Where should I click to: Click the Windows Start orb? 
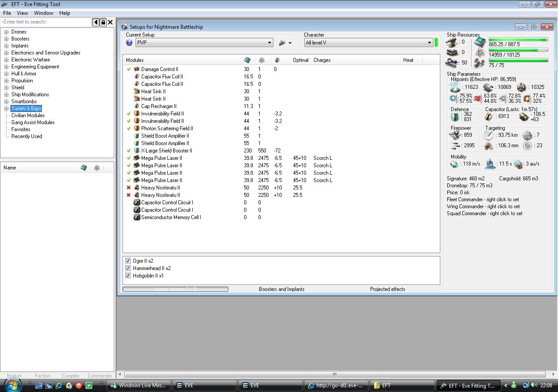tap(12, 385)
